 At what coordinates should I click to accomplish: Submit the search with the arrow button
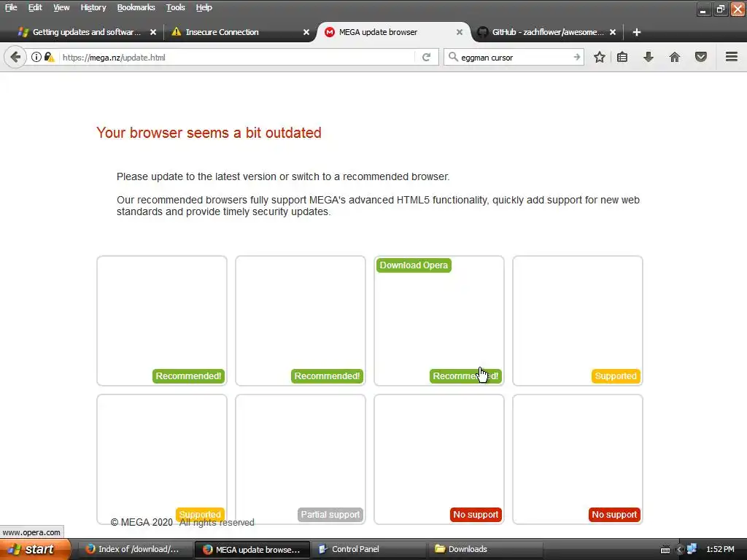click(577, 57)
